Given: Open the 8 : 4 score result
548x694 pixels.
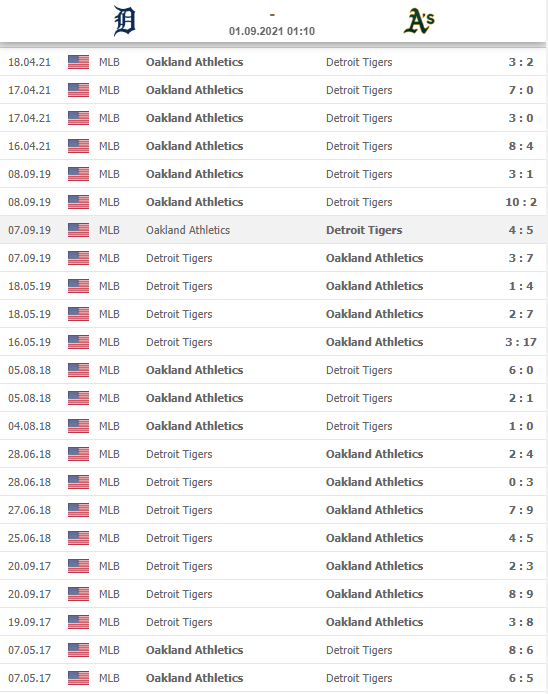Looking at the screenshot, I should (x=521, y=146).
